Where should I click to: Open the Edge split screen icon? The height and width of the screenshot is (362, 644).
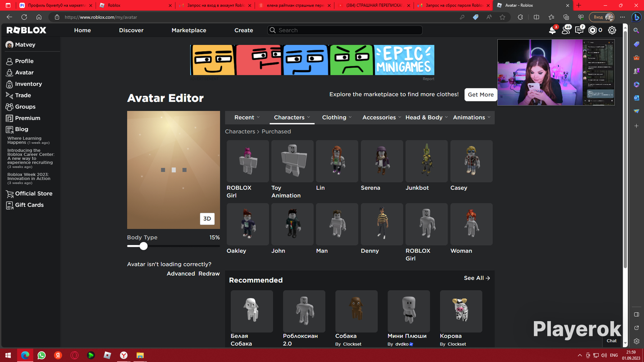click(536, 17)
